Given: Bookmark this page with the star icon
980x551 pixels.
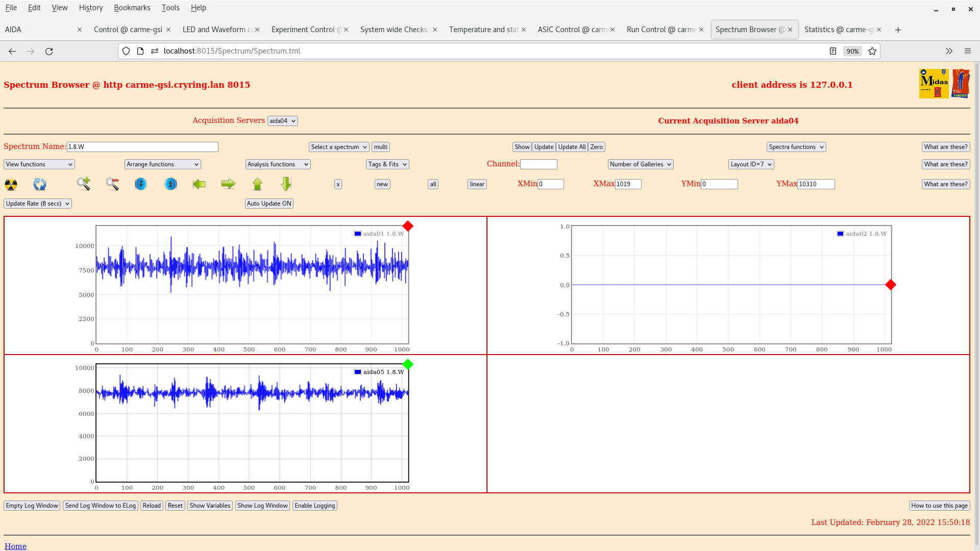Looking at the screenshot, I should 872,51.
